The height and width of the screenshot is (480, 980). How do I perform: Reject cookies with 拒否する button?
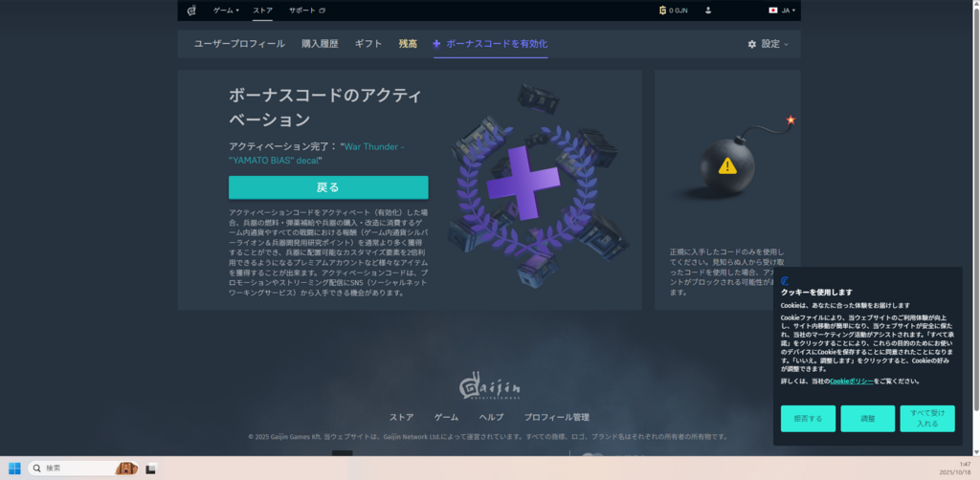point(808,419)
